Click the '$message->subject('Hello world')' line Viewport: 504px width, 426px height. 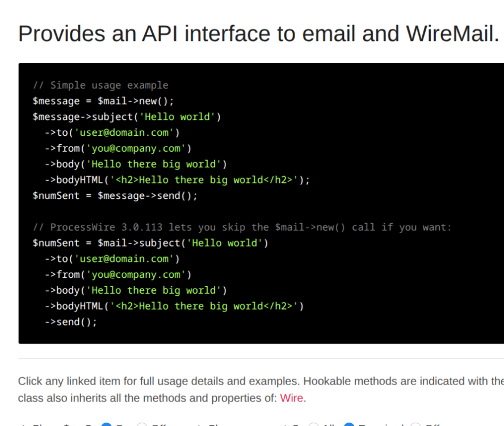(x=127, y=117)
